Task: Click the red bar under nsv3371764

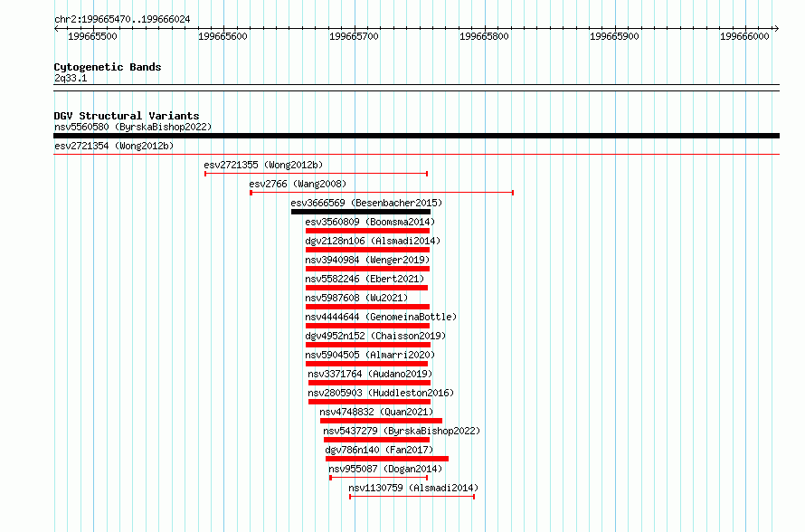Action: [x=370, y=383]
